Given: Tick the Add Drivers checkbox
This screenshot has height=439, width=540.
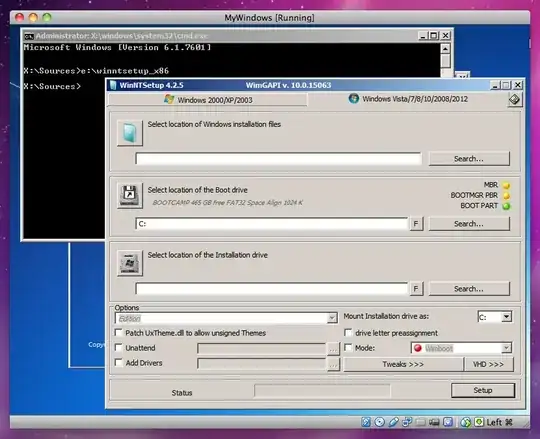Looking at the screenshot, I should (x=118, y=363).
